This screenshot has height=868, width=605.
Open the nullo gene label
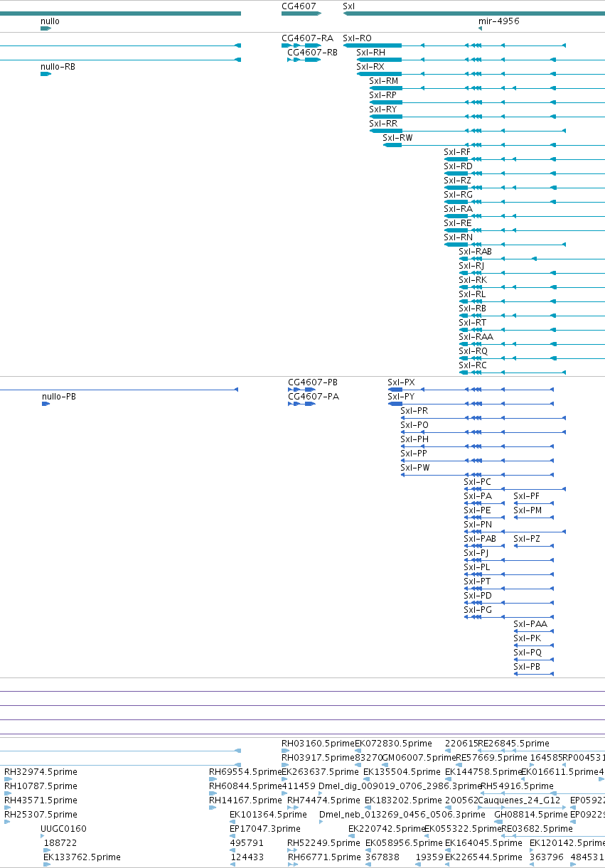click(x=50, y=21)
